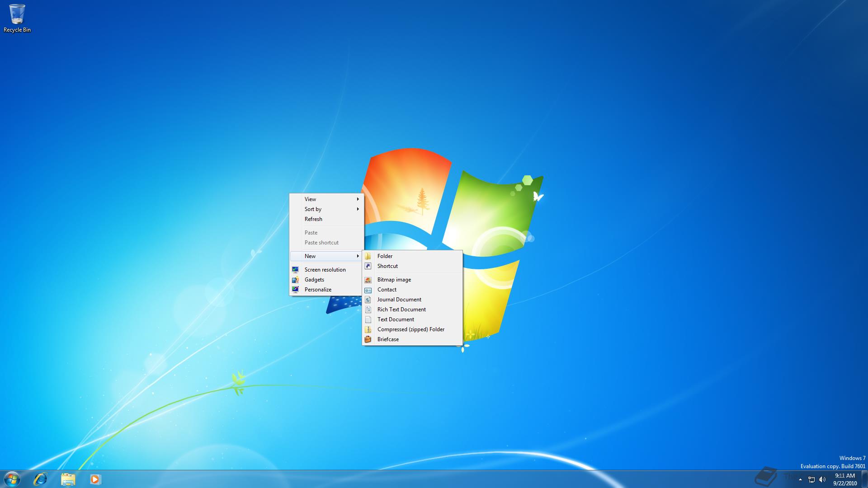Choose Personalize from the context menu
The width and height of the screenshot is (868, 488).
(x=326, y=290)
